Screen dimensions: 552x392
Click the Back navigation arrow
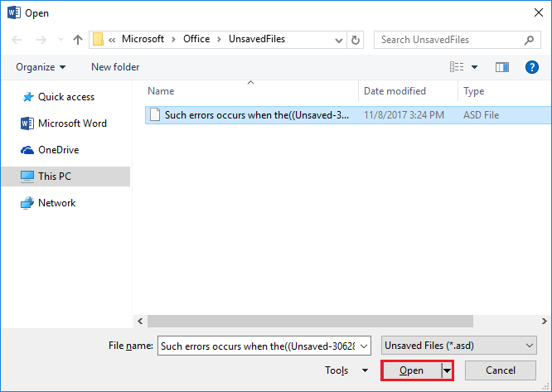point(17,40)
